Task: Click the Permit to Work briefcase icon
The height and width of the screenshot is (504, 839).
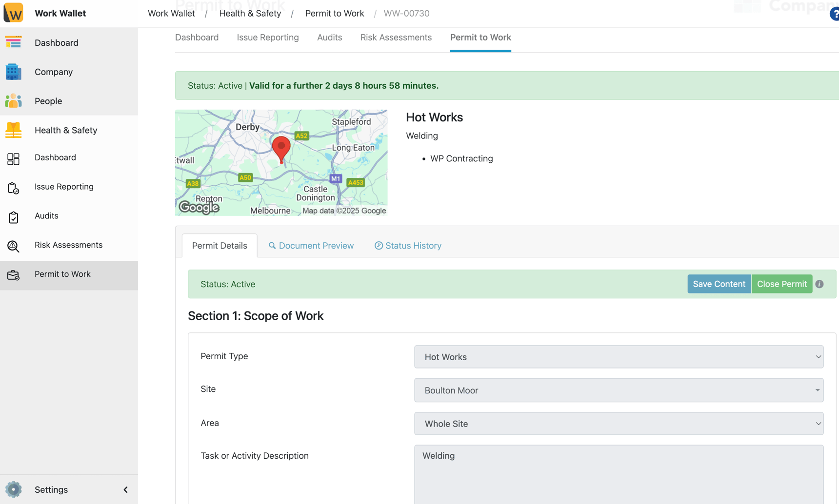Action: click(x=13, y=274)
